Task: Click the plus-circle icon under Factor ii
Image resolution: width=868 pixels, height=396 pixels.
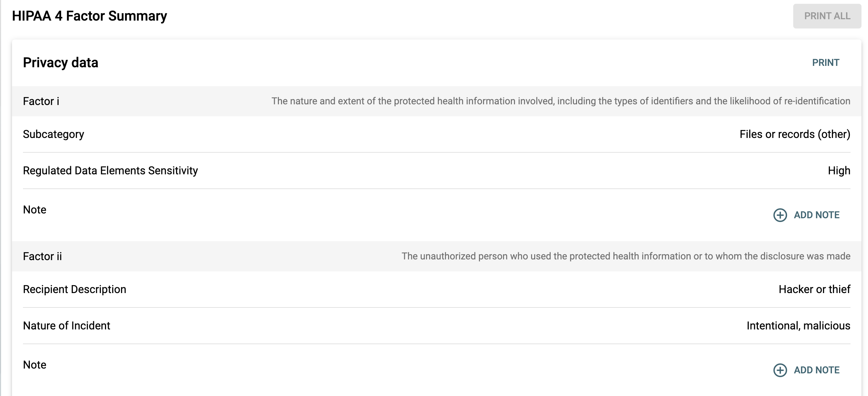Action: click(780, 370)
